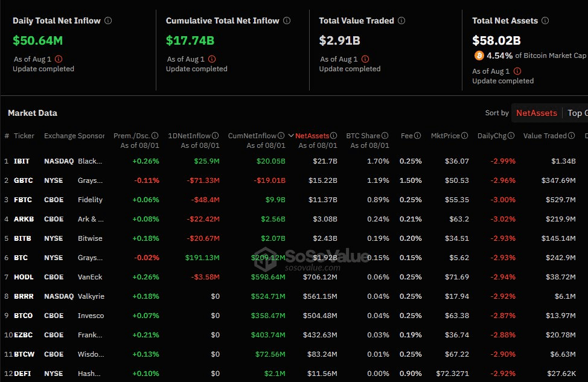Open EZBC ticker row
The image size is (588, 382).
point(24,335)
